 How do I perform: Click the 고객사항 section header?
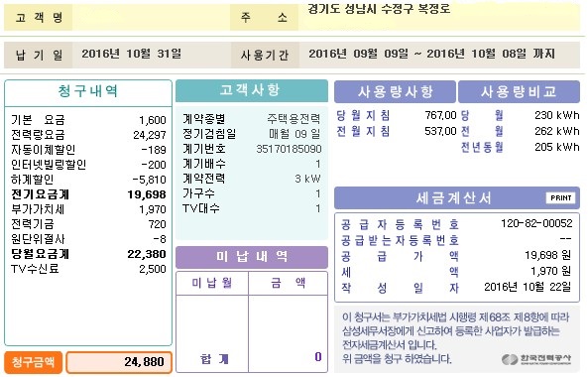(x=252, y=90)
